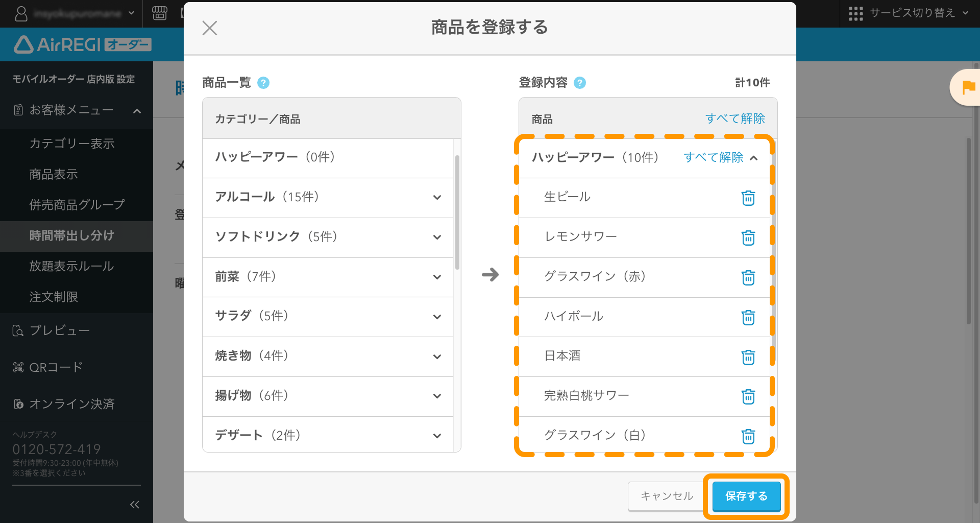
Task: Click the help icon next to 商品一覧
Action: click(263, 83)
